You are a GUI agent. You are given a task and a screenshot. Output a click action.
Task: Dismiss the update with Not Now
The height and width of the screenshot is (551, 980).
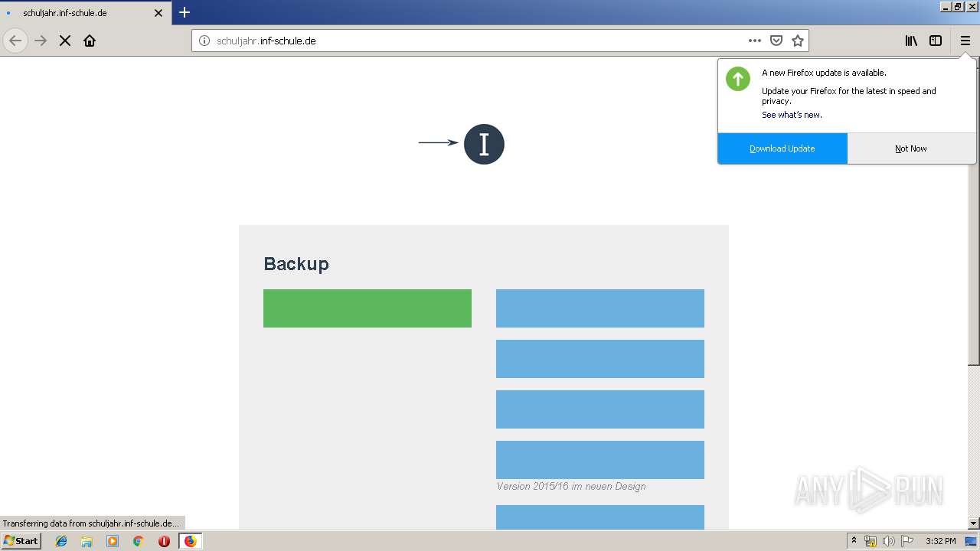tap(911, 148)
